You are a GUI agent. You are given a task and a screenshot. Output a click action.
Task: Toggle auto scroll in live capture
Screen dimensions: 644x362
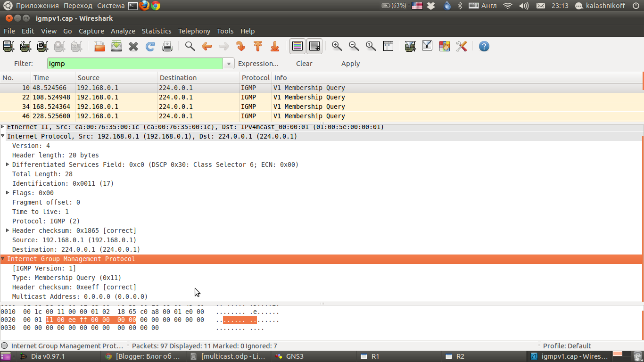(x=314, y=46)
